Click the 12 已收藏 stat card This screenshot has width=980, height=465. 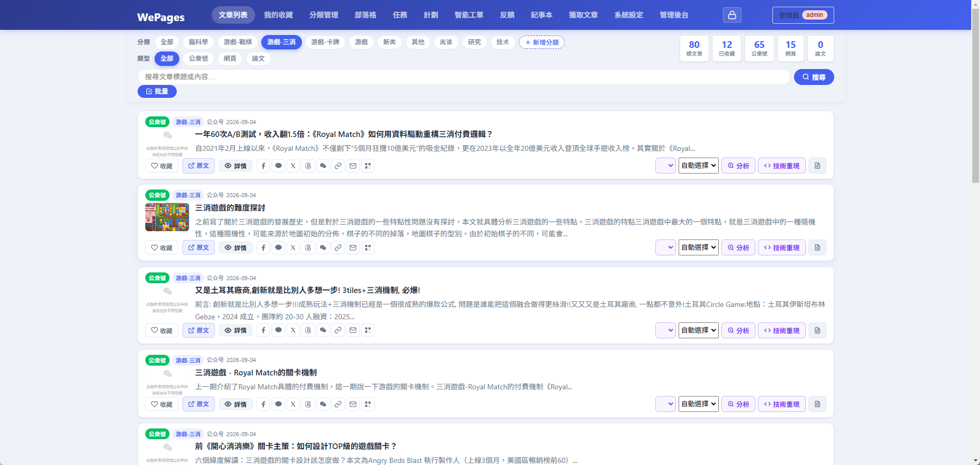point(726,48)
